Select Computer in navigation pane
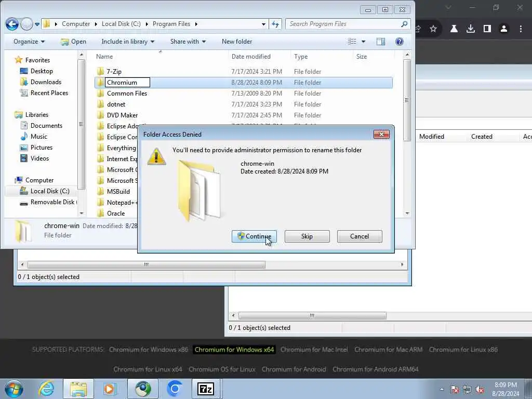532x399 pixels. tap(39, 180)
